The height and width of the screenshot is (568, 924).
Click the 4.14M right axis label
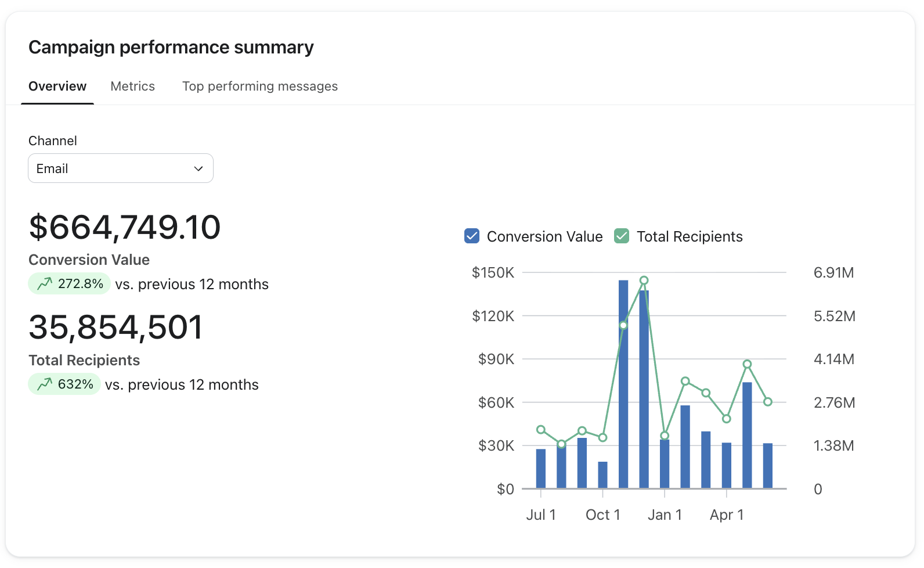833,359
